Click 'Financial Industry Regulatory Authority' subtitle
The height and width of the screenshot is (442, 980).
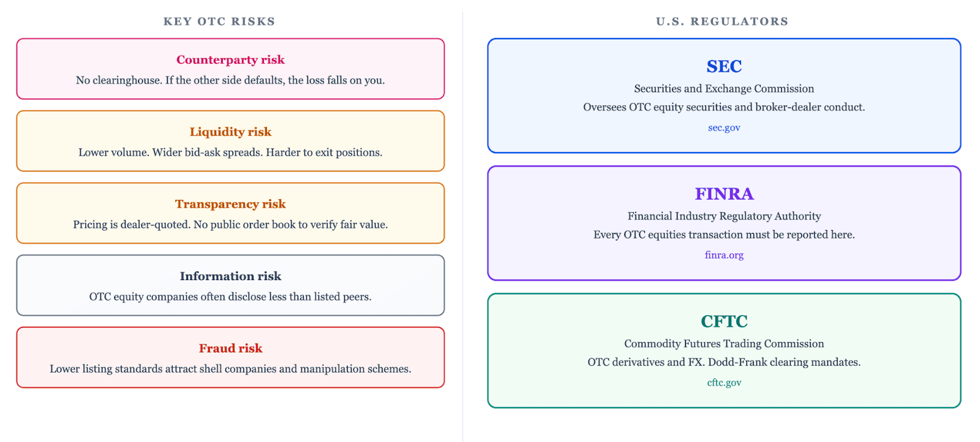tap(724, 216)
